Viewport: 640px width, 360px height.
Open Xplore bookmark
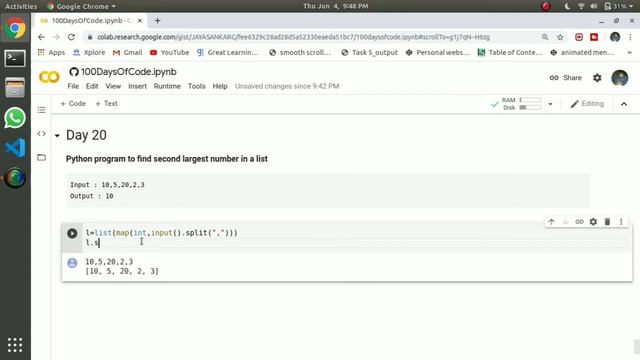[89, 52]
